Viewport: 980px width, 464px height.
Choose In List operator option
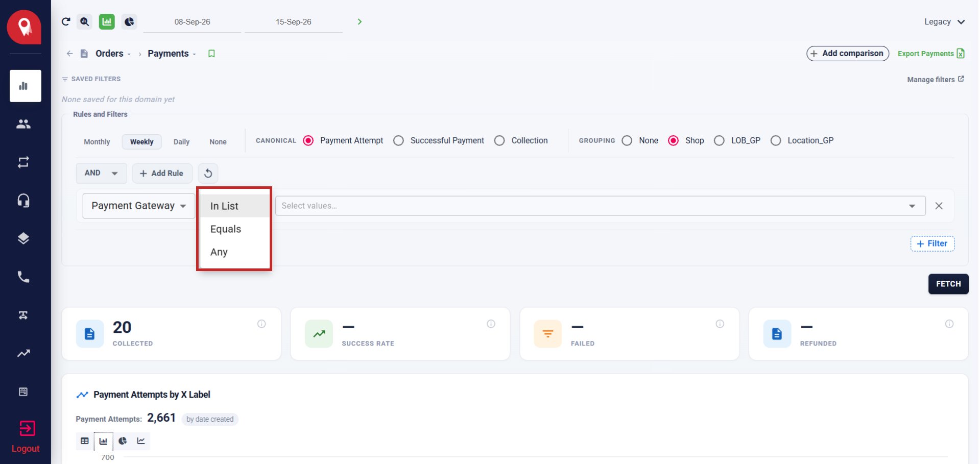(234, 206)
